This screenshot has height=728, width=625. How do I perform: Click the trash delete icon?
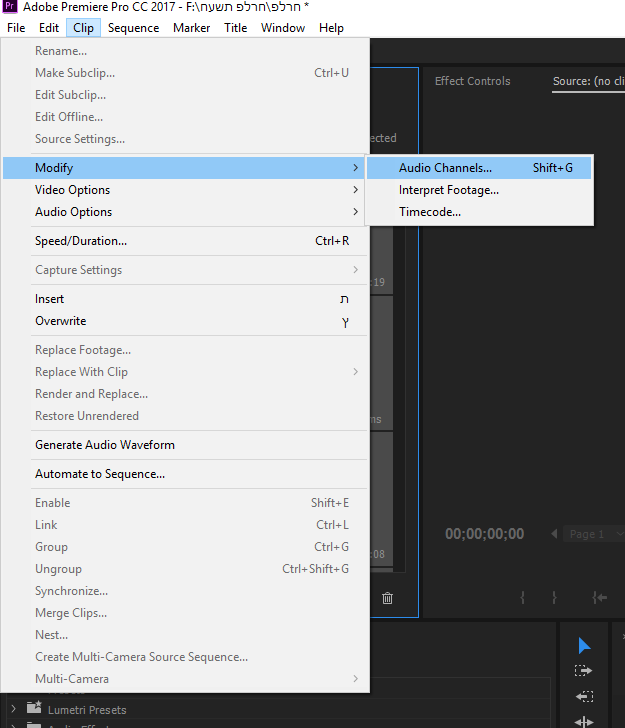(388, 598)
